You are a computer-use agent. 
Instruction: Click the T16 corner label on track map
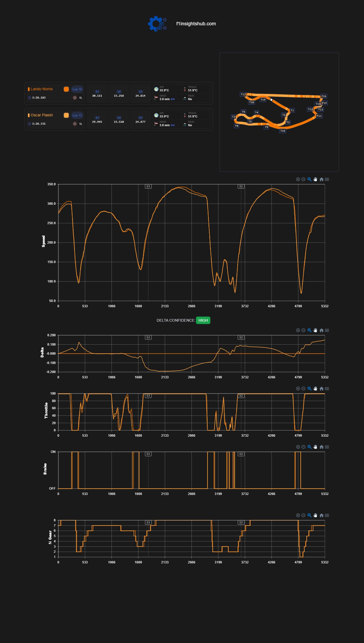pyautogui.click(x=324, y=96)
